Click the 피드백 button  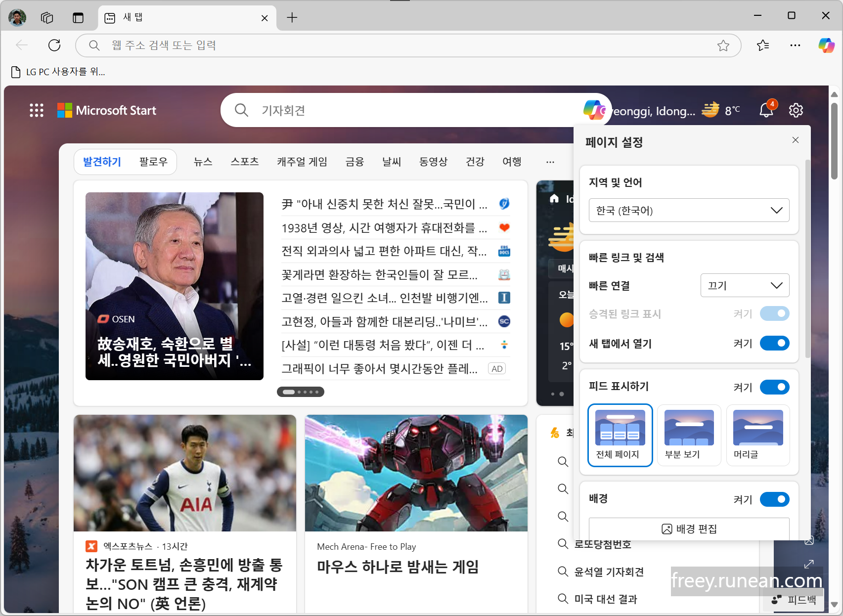(794, 600)
